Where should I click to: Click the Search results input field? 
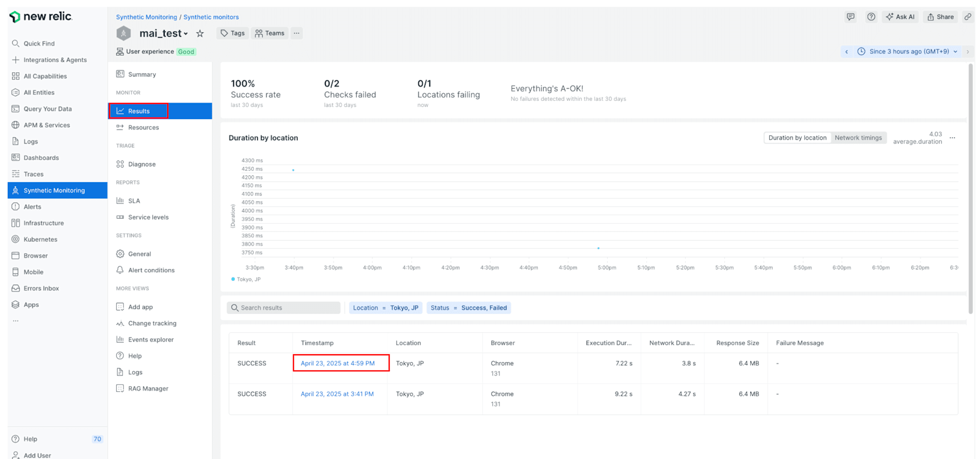pos(284,308)
